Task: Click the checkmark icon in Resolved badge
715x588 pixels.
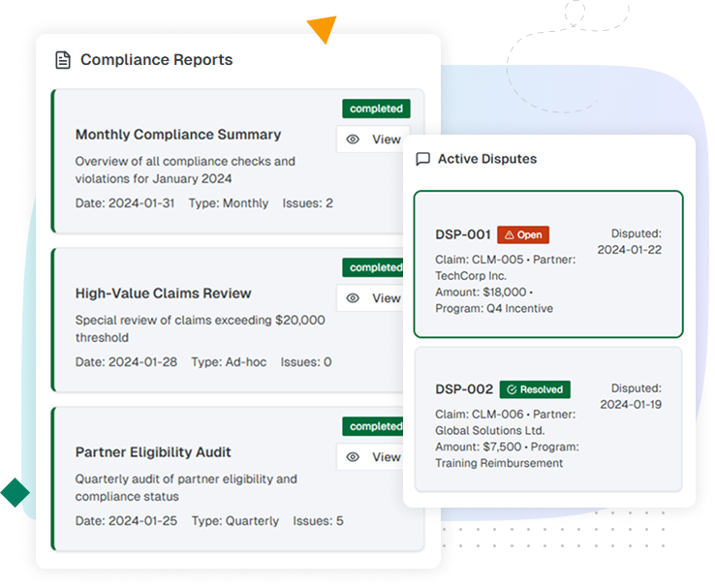Action: (512, 389)
